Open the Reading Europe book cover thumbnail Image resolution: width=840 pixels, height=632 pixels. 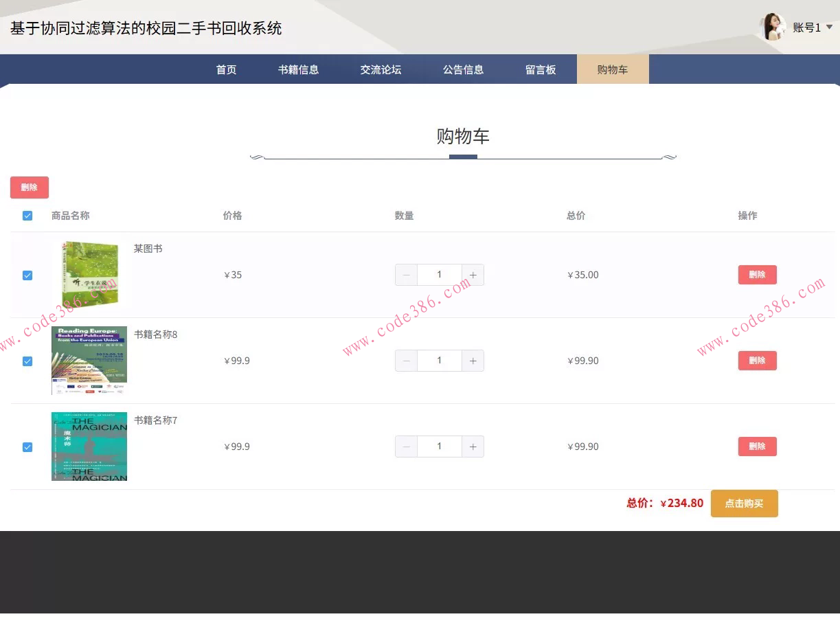[89, 361]
